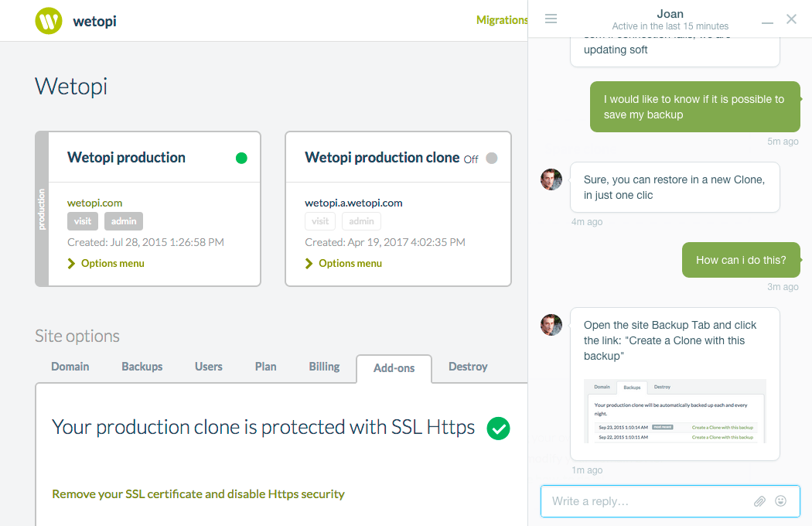Viewport: 812px width, 526px height.
Task: Click 'Created: Apr 19, 2017 4:02:35 PM' text
Action: coord(385,242)
